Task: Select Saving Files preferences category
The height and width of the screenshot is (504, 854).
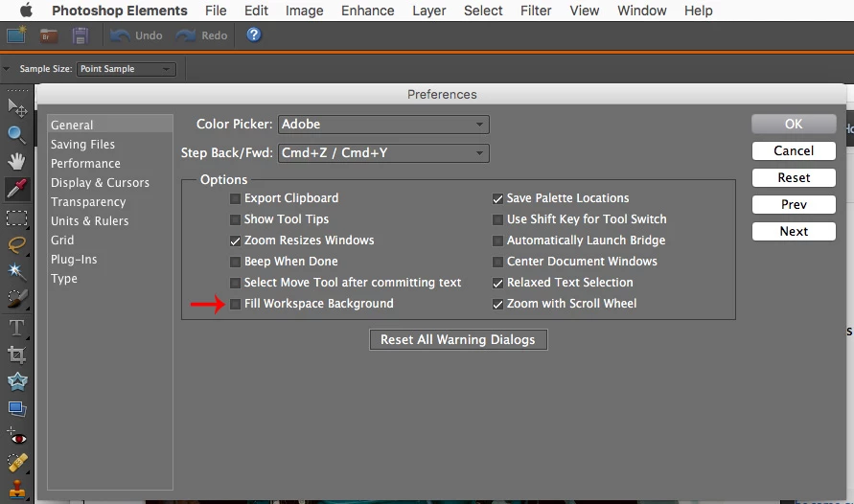Action: coord(82,145)
